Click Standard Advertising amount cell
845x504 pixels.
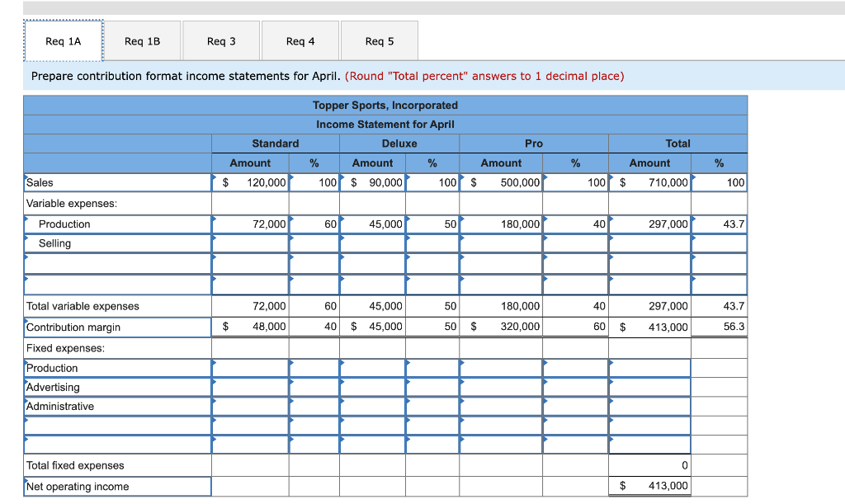tap(251, 387)
